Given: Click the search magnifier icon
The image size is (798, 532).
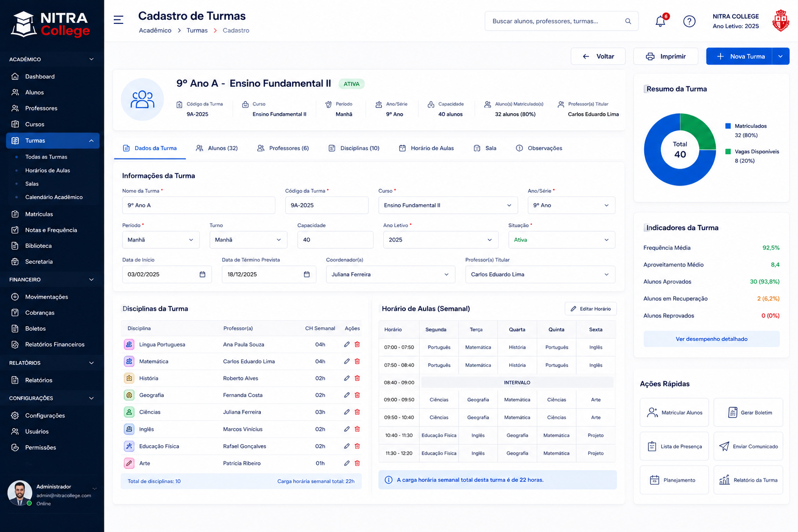Looking at the screenshot, I should click(628, 21).
